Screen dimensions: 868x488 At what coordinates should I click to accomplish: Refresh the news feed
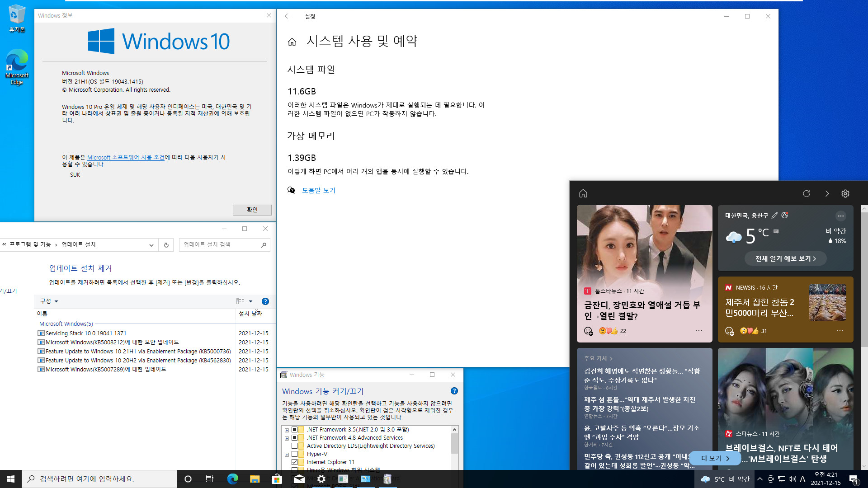click(x=807, y=193)
